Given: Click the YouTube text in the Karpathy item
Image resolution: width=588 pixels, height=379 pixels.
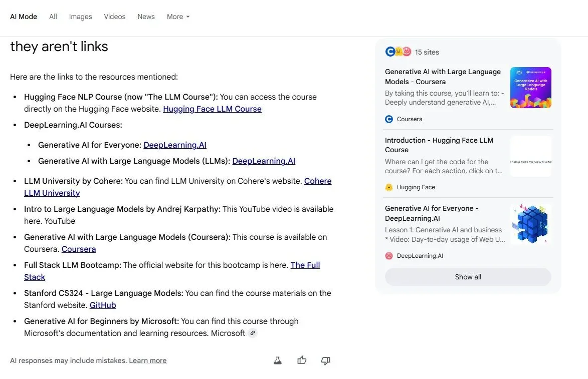Looking at the screenshot, I should (x=60, y=221).
